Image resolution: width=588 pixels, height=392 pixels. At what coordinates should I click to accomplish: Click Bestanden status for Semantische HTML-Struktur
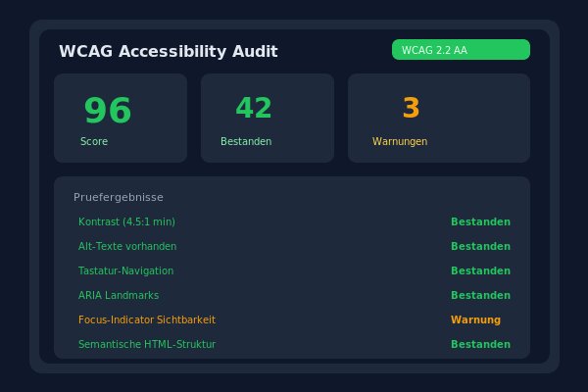tap(480, 344)
